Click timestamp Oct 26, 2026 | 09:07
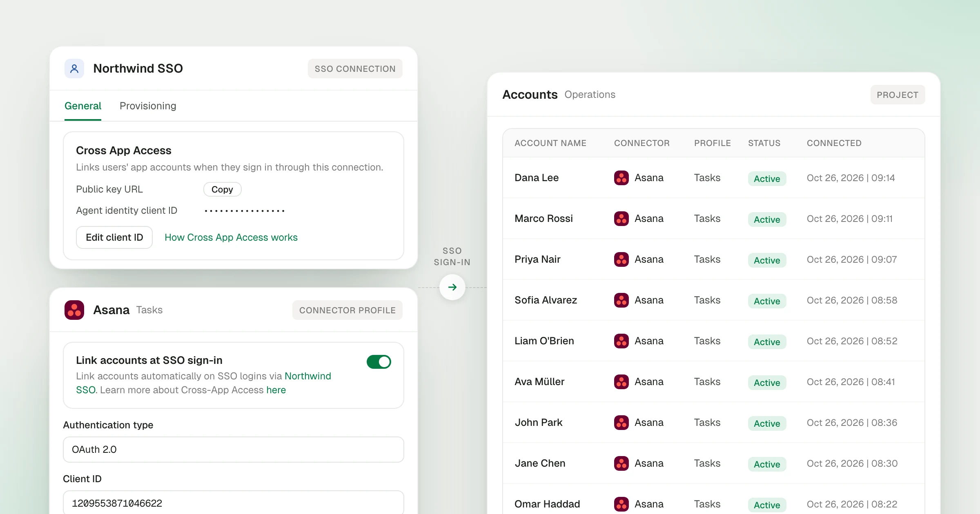 click(852, 259)
